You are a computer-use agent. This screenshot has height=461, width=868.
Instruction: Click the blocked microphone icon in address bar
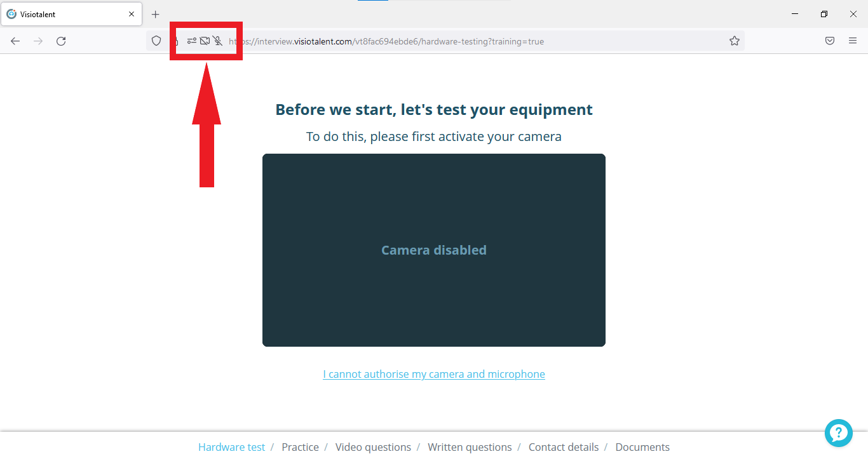217,41
